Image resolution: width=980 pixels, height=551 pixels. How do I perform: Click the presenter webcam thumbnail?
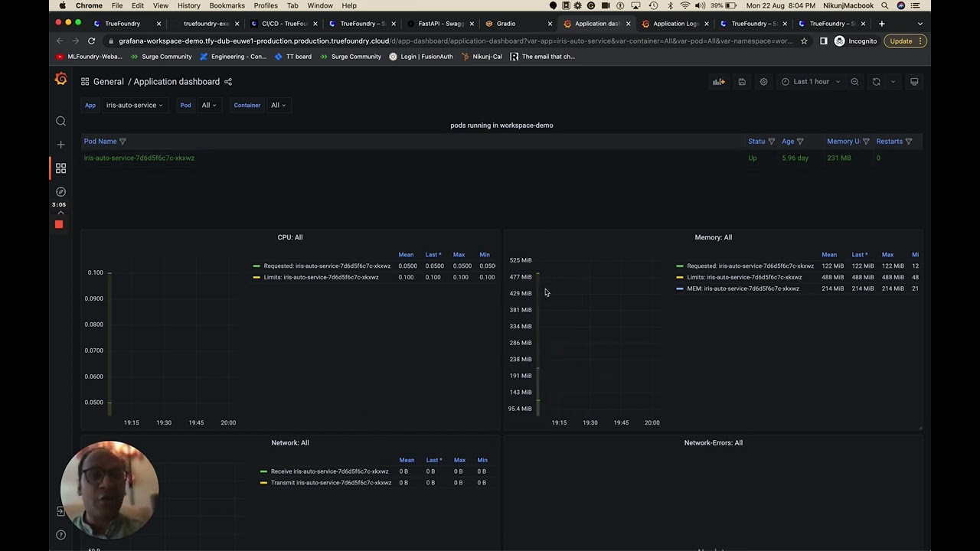[x=109, y=490]
